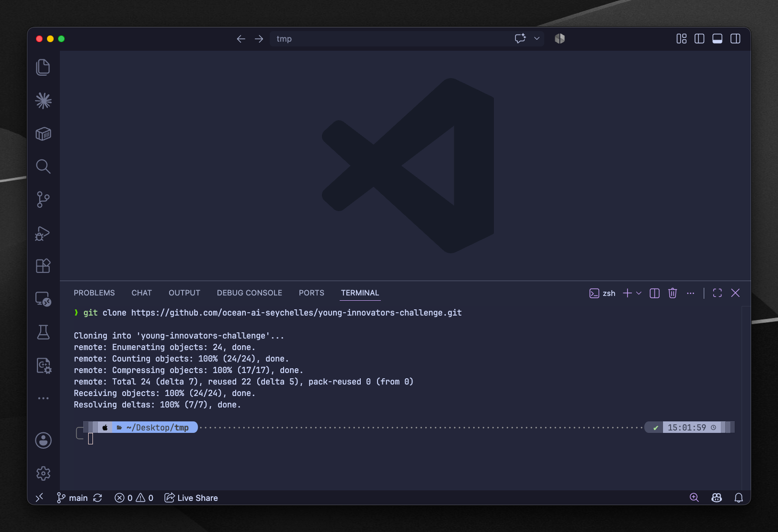This screenshot has width=778, height=532.
Task: Open Remote Explorer view
Action: point(43,299)
